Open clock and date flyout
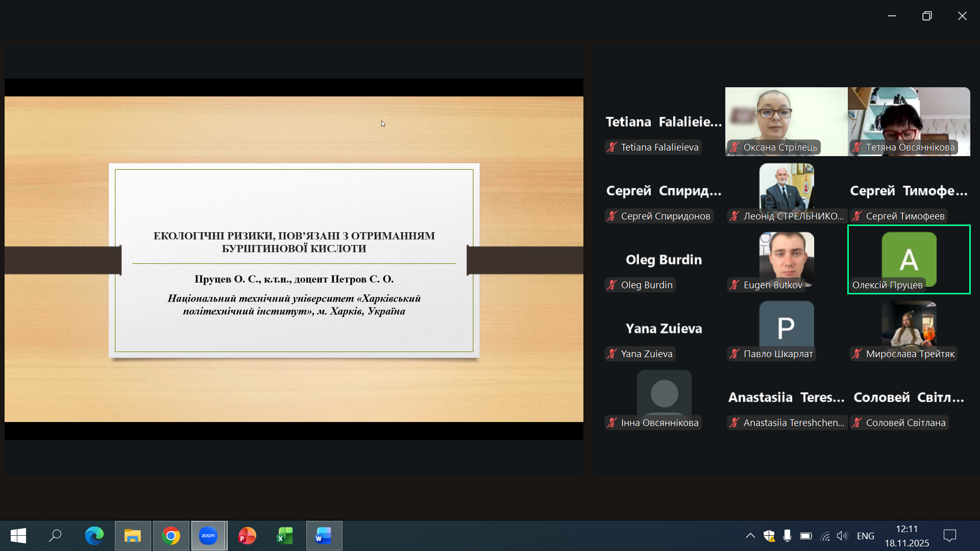Viewport: 980px width, 551px height. pos(906,536)
